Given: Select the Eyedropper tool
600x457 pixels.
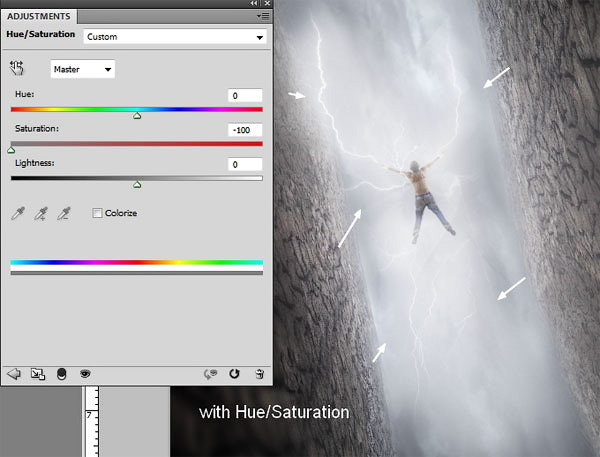Looking at the screenshot, I should [x=18, y=214].
